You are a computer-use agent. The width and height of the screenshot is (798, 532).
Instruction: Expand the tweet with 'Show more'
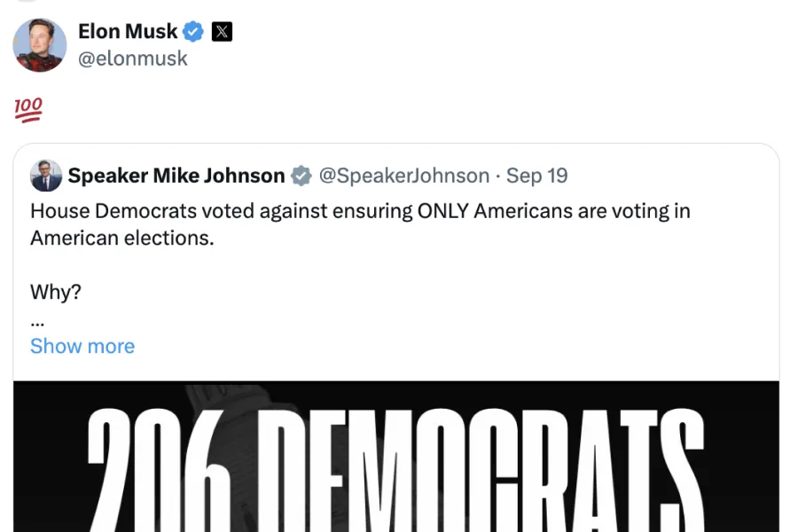82,346
